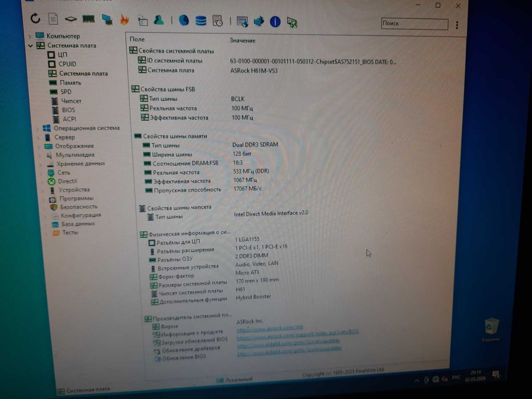Image resolution: width=532 pixels, height=399 pixels.
Task: Click the green check monitor toolbar icon
Action: click(292, 22)
